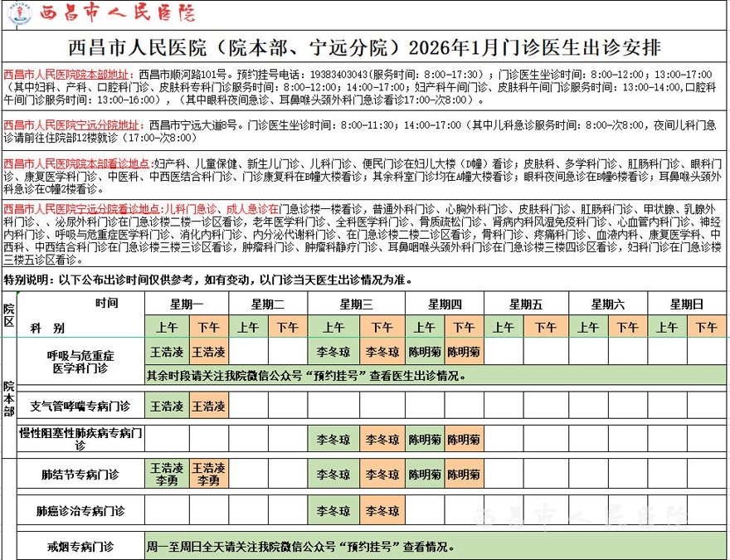Click the green 上午 cell under 星期五

504,327
